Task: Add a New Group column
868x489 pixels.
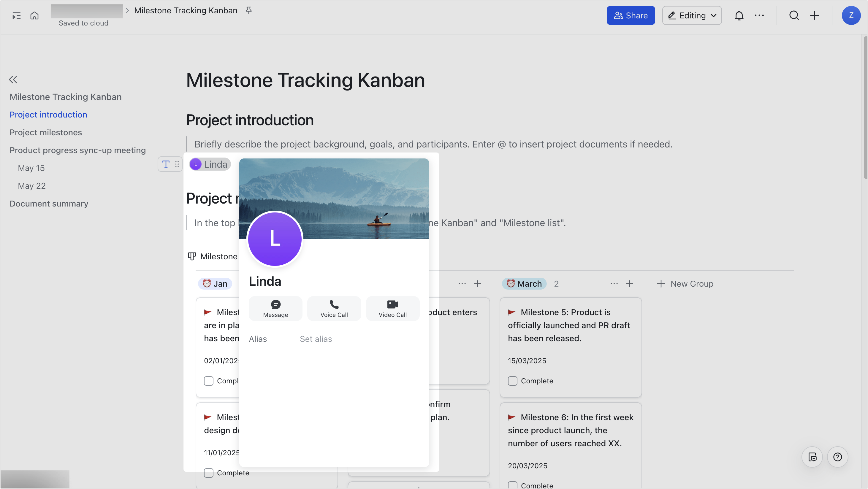Action: (x=685, y=284)
